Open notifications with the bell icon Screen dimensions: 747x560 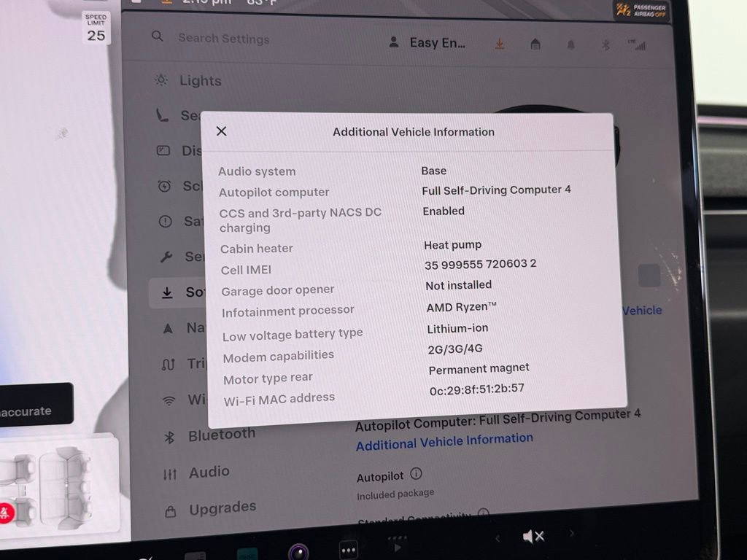571,44
